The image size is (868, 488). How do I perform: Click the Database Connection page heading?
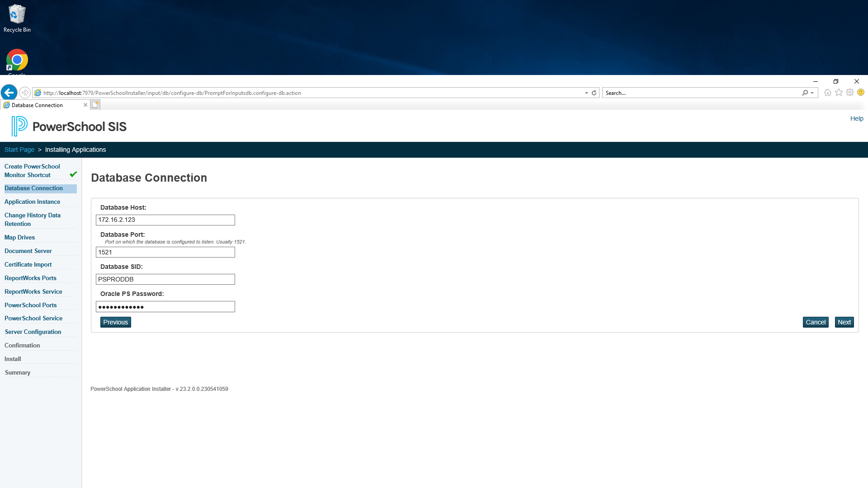tap(149, 178)
